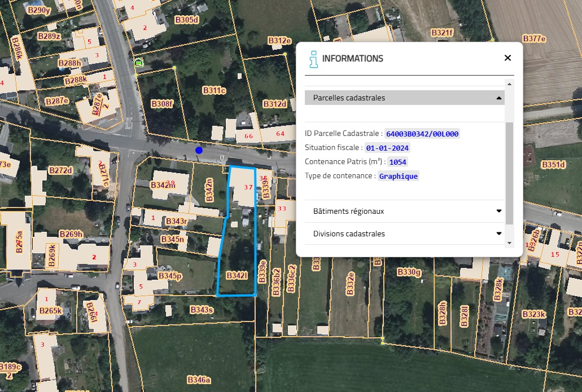582x392 pixels.
Task: Click the popup scrollbar thumb
Action: click(509, 173)
